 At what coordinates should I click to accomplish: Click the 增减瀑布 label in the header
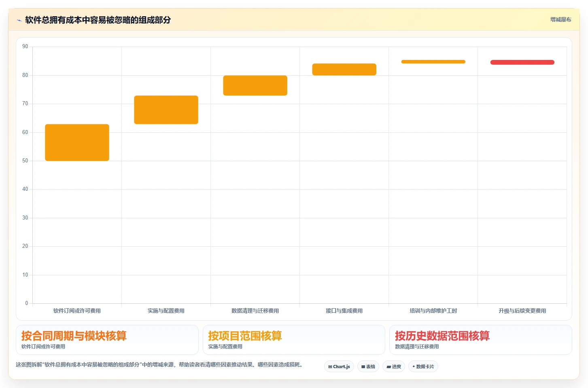point(560,19)
